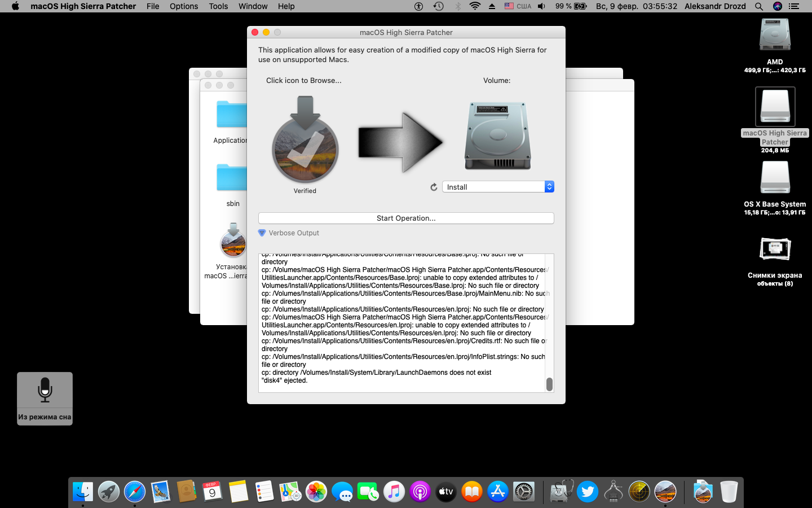Click the Applications folder in the Finder window
Image resolution: width=812 pixels, height=508 pixels.
point(232,115)
